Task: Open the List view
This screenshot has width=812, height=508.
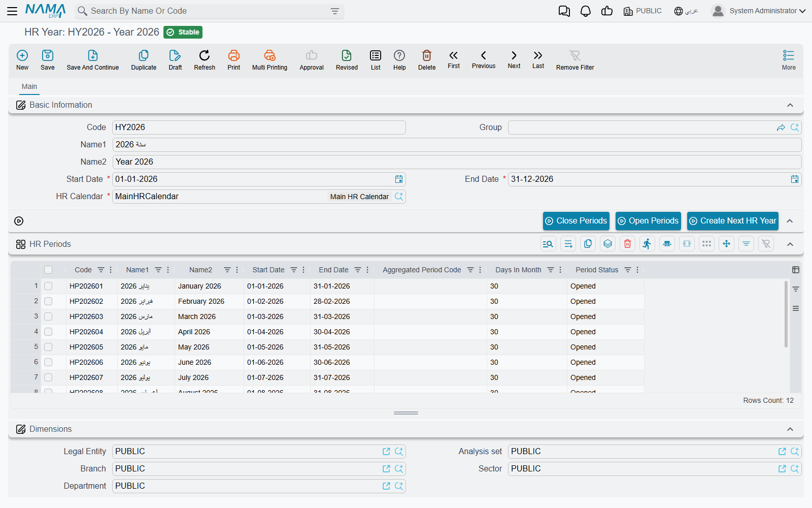Action: pyautogui.click(x=376, y=60)
